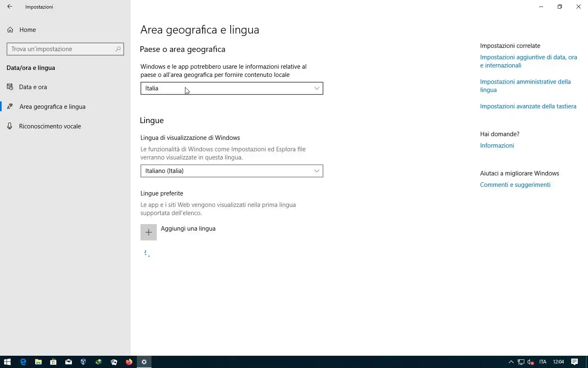Image resolution: width=588 pixels, height=368 pixels.
Task: Click the Settings gear icon on taskbar
Action: click(144, 362)
